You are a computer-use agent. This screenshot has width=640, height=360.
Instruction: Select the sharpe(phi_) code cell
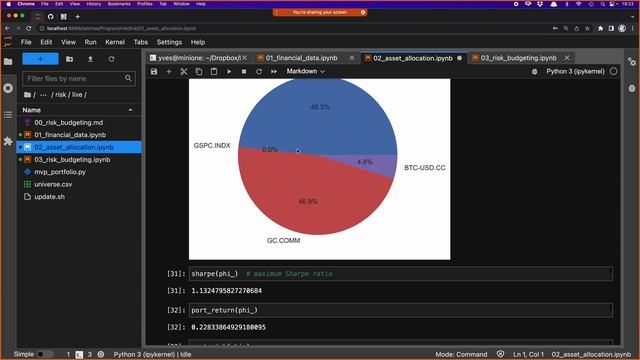(400, 273)
